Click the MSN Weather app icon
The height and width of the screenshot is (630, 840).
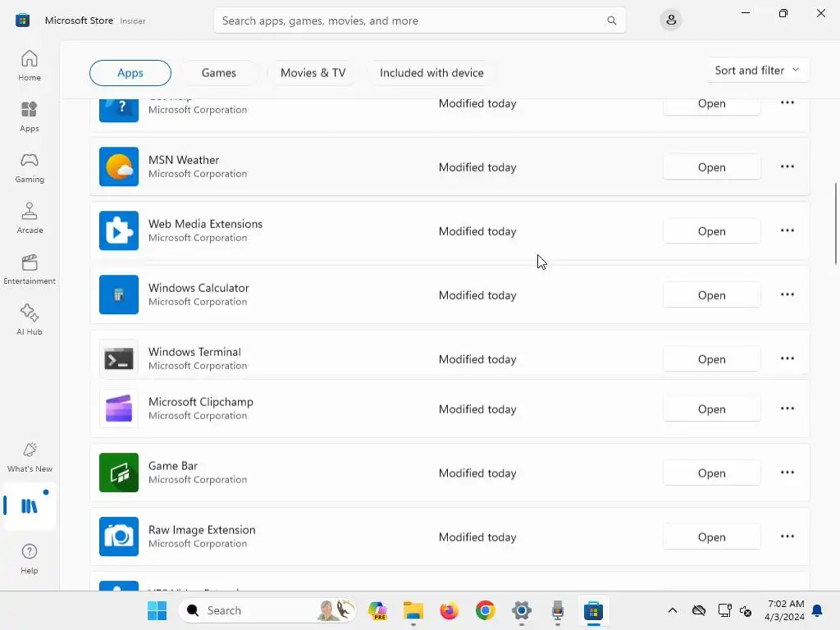click(119, 167)
